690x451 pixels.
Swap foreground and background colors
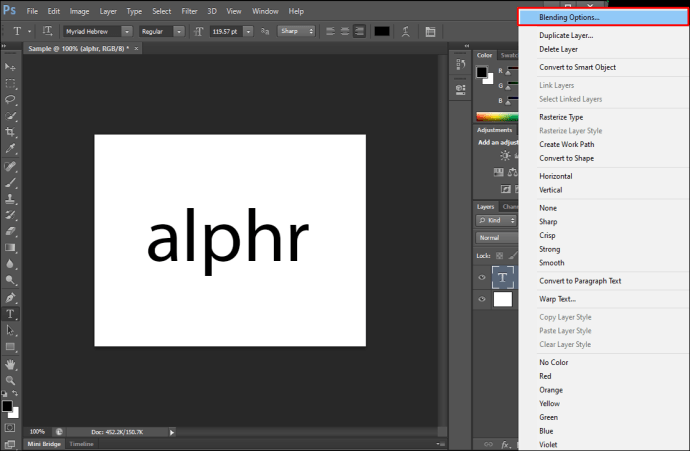click(15, 393)
